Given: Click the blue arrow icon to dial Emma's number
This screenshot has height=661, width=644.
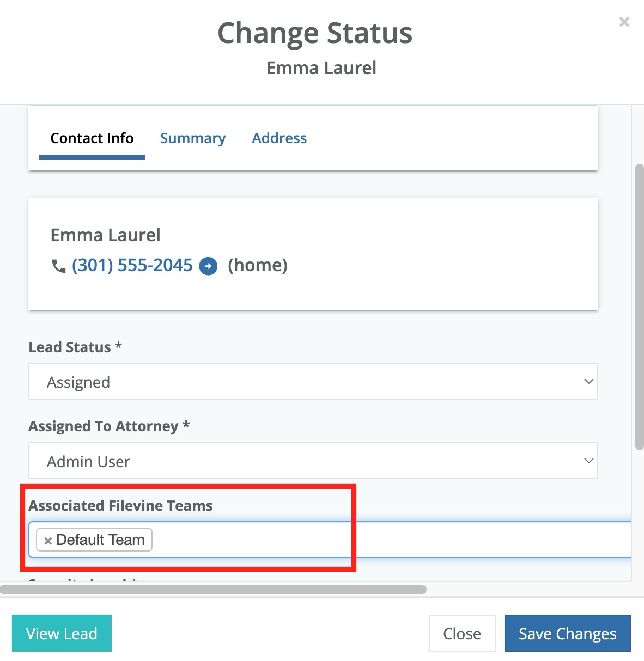Looking at the screenshot, I should [208, 266].
